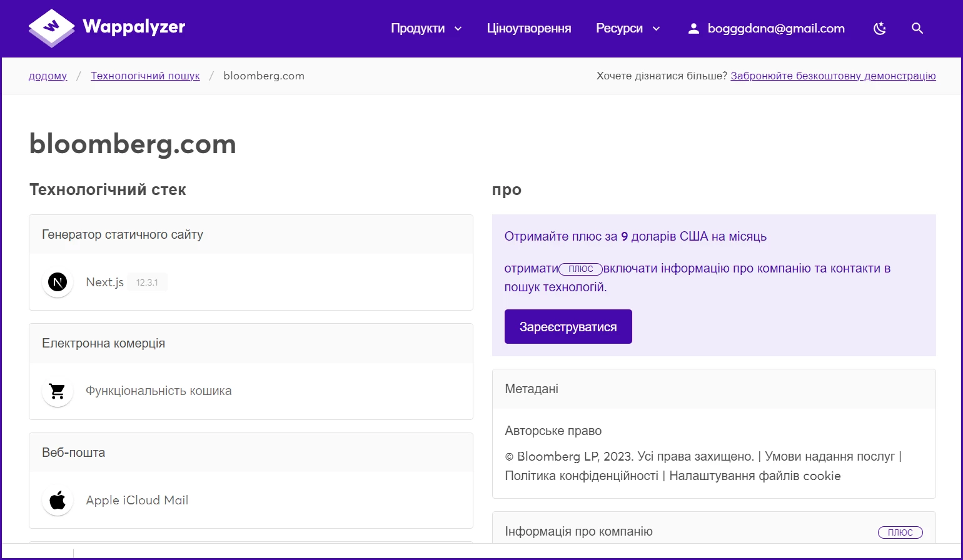Click the Wappalyzer brand name
This screenshot has width=963, height=560.
134,26
